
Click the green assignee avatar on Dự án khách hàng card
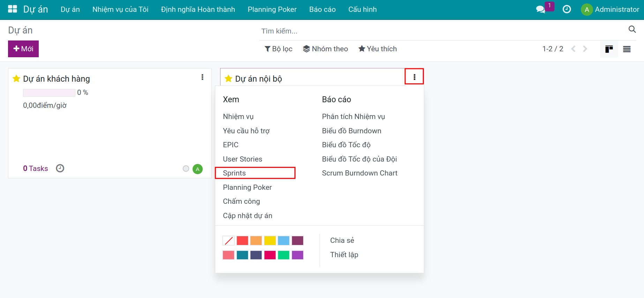point(197,169)
